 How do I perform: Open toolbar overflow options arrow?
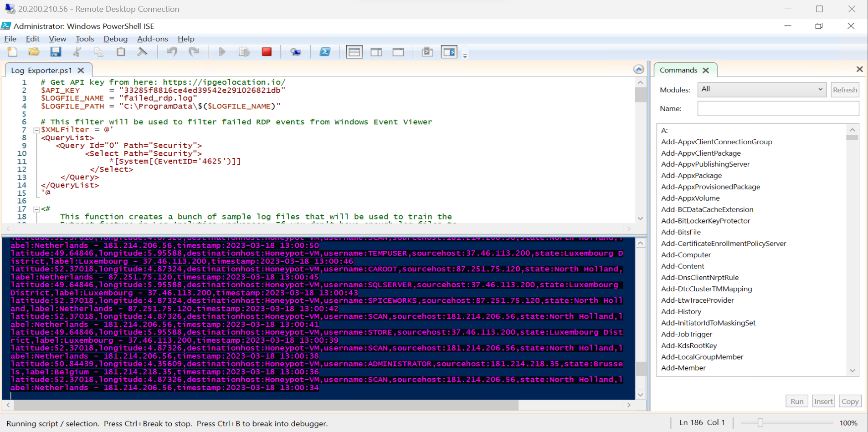pyautogui.click(x=465, y=56)
